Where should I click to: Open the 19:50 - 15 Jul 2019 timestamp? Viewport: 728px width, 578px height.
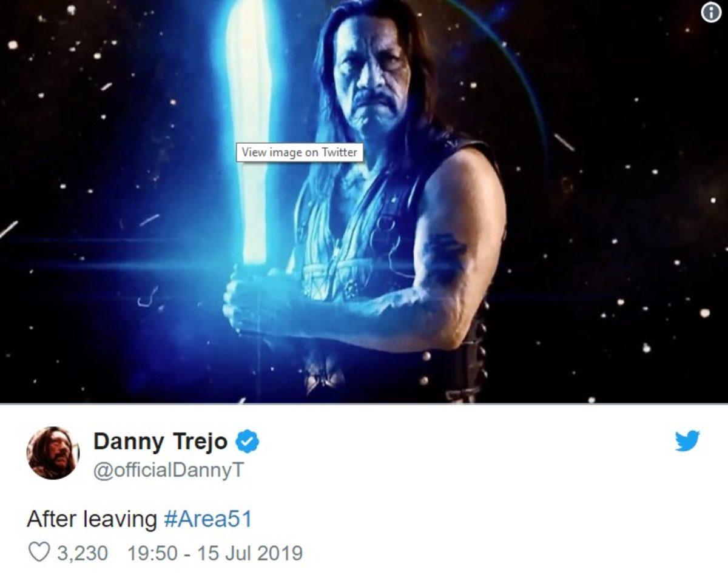tap(215, 553)
